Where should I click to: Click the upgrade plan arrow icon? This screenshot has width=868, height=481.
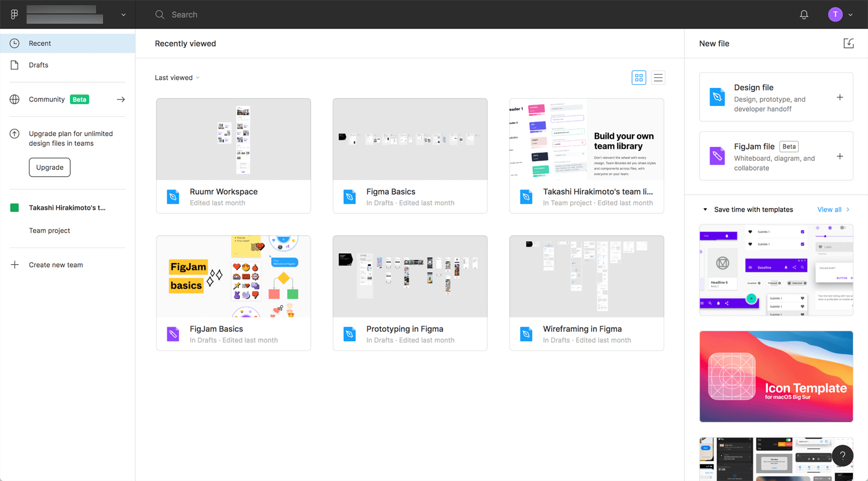click(x=14, y=134)
